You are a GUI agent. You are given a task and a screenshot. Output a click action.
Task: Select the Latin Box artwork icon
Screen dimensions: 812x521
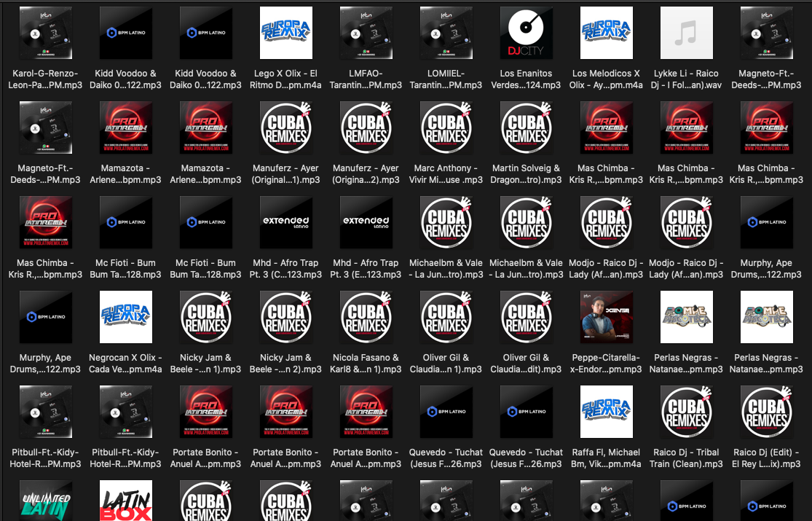point(126,501)
